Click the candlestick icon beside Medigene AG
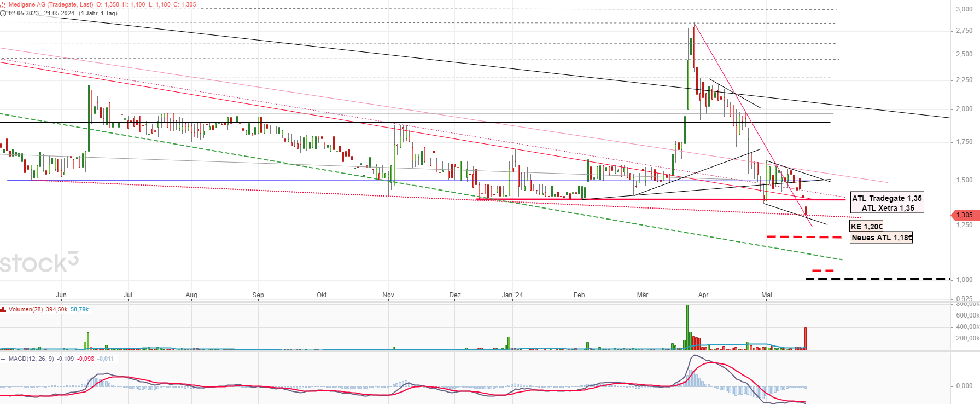The height and width of the screenshot is (404, 980). [3, 4]
